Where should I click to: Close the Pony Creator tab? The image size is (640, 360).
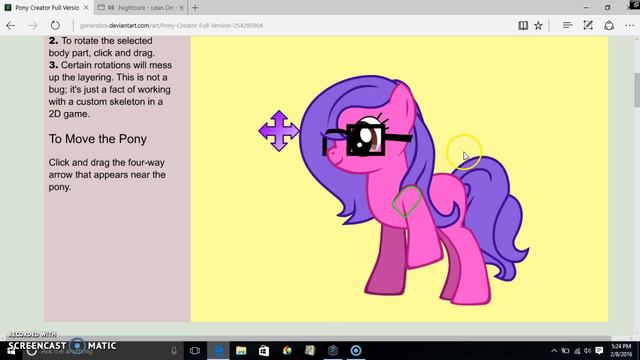(x=86, y=8)
